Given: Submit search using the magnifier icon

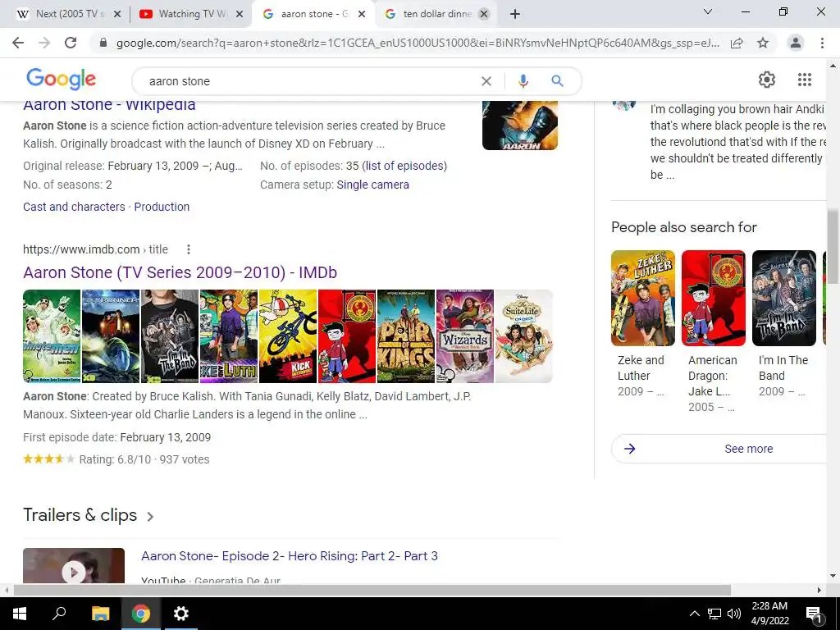Looking at the screenshot, I should click(557, 81).
